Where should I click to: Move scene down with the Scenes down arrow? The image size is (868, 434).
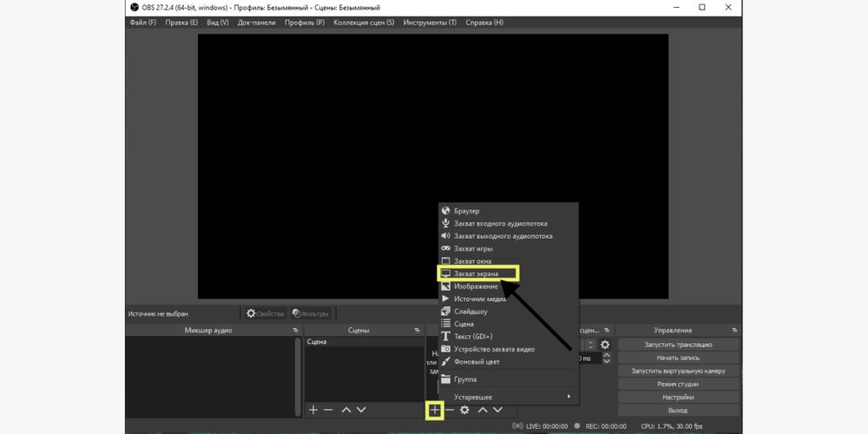(361, 411)
